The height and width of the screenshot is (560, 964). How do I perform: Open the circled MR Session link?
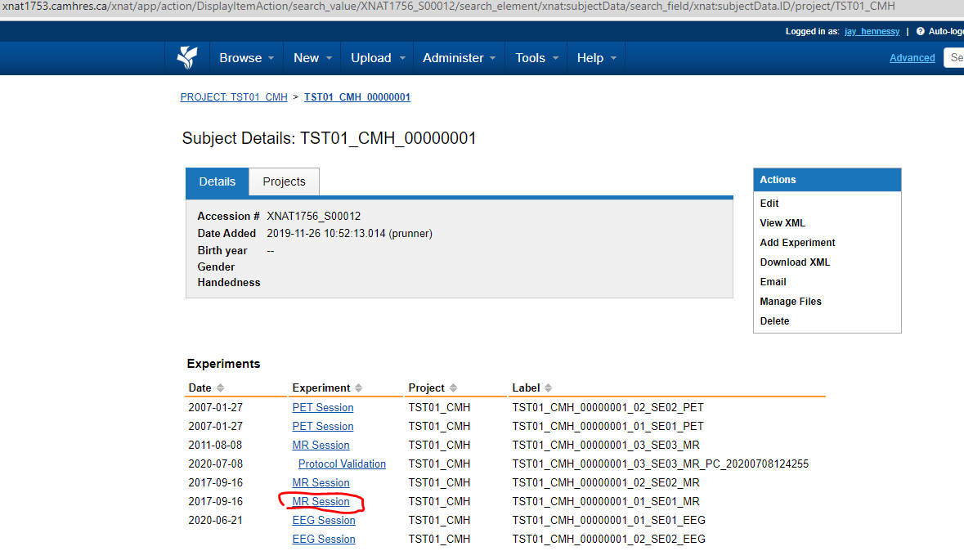321,502
